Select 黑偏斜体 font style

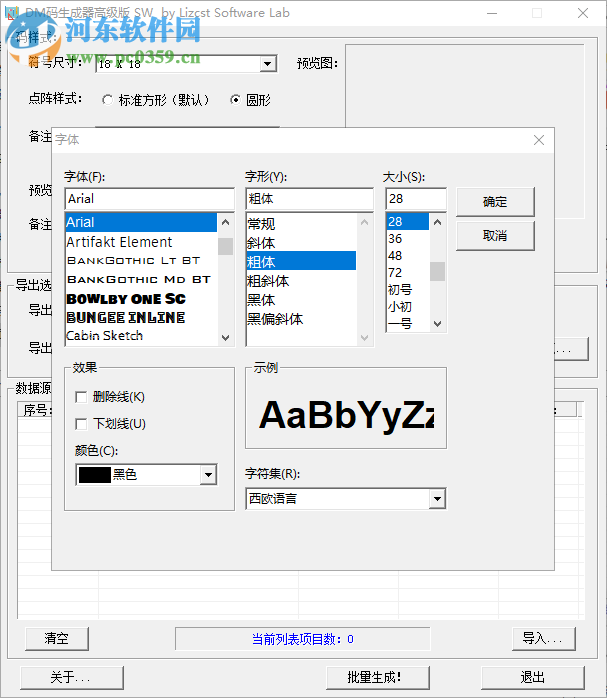301,319
